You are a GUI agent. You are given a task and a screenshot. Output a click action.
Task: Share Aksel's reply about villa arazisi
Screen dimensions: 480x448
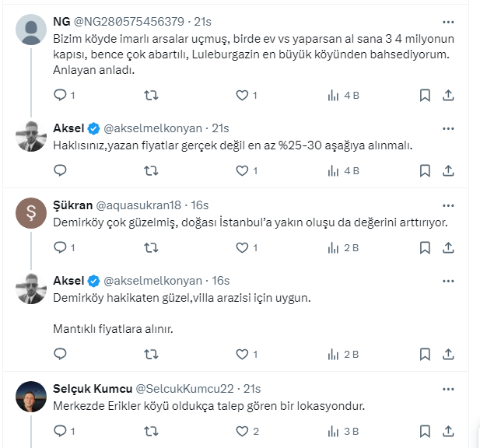(x=448, y=354)
